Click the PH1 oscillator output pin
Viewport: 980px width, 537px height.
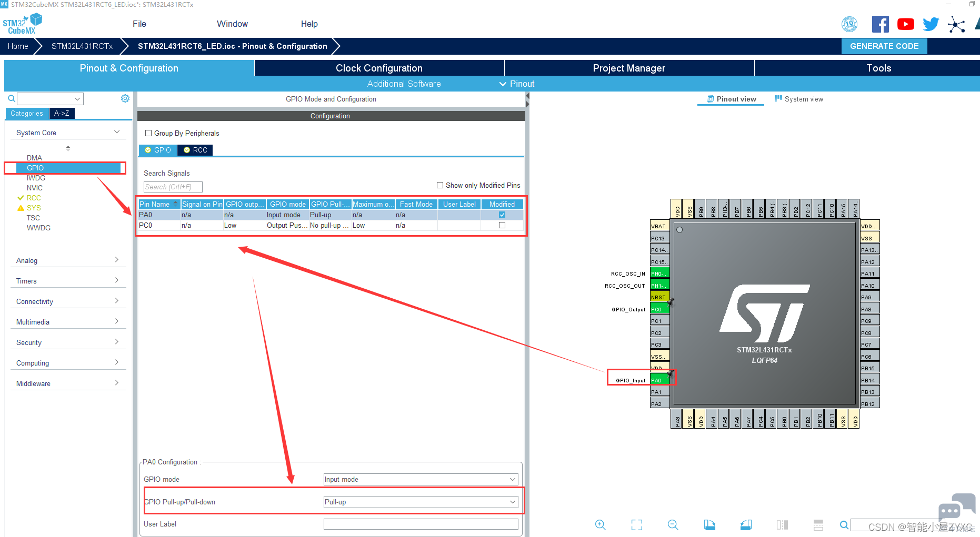click(x=660, y=286)
